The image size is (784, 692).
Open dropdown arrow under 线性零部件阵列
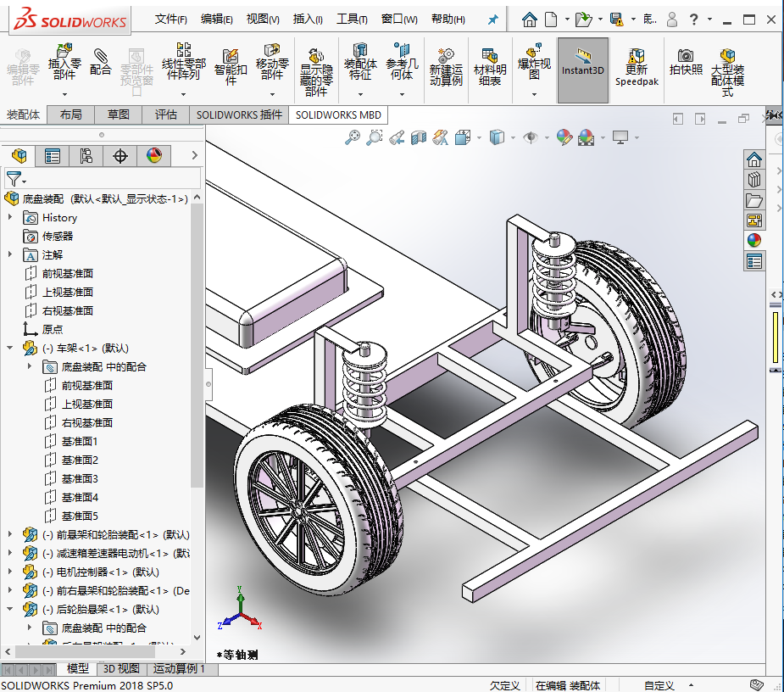coord(184,94)
